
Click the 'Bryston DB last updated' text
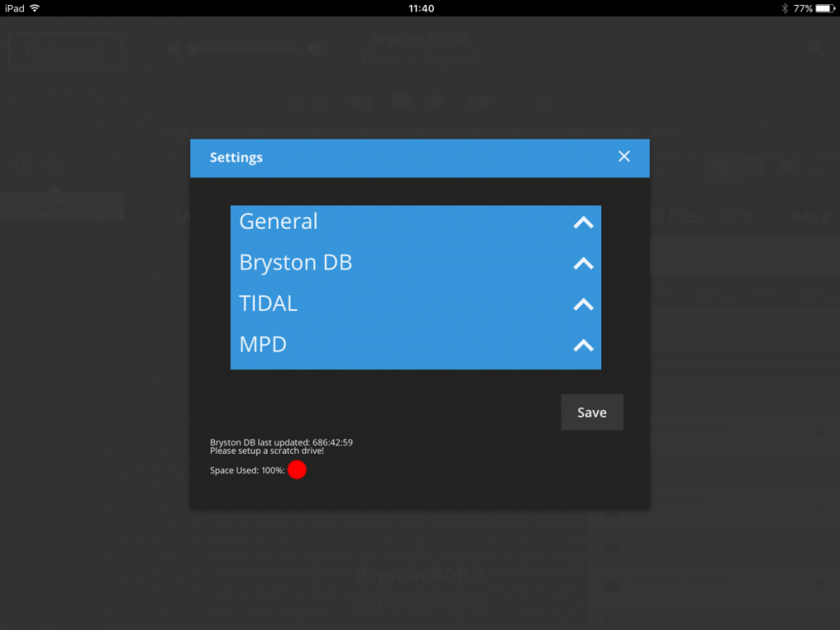point(281,442)
